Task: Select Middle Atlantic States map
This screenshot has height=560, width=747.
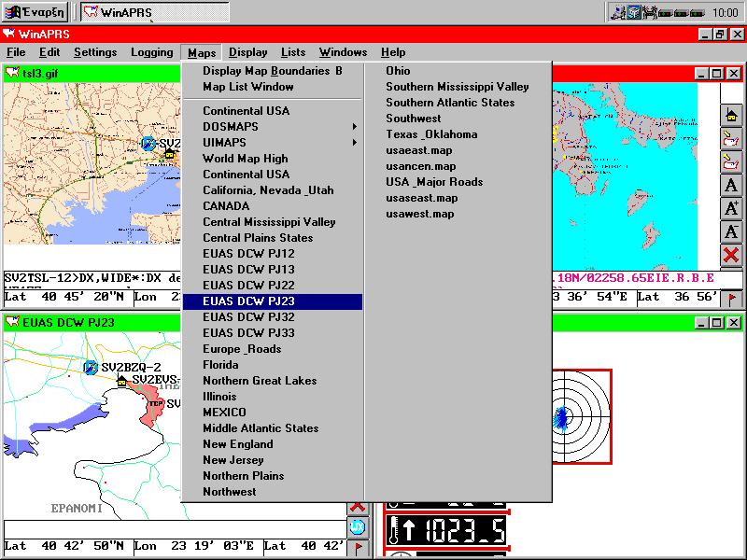Action: click(x=273, y=428)
